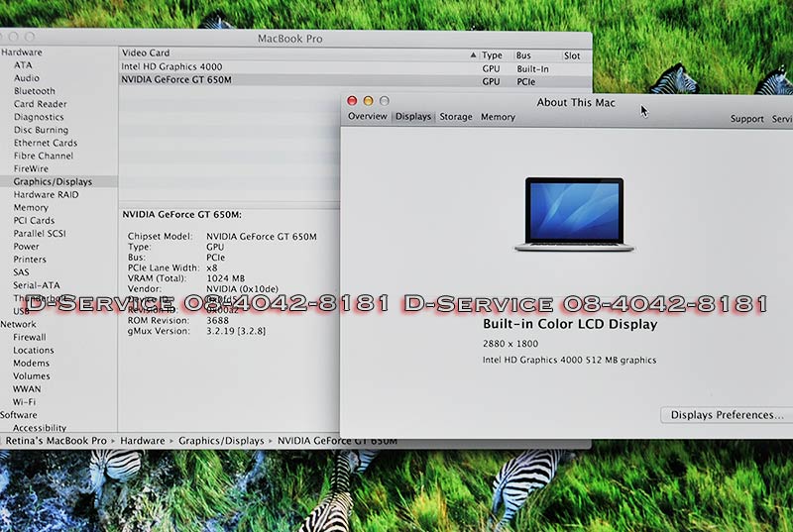Select Printers in sidebar
This screenshot has width=793, height=532.
(30, 260)
